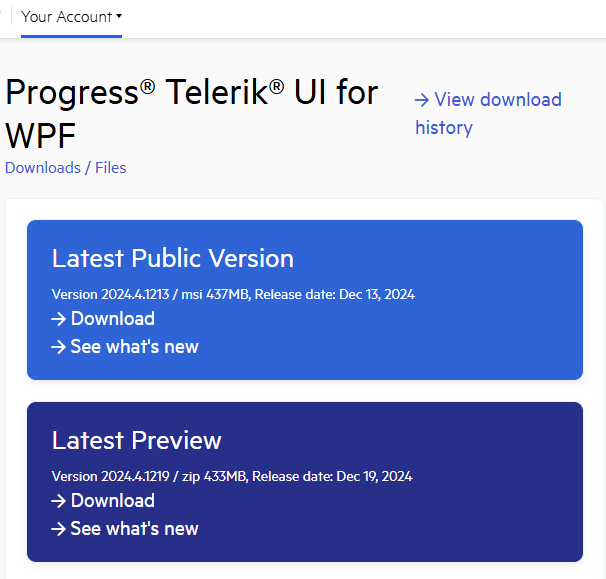Click the Latest Public Version heading
The height and width of the screenshot is (579, 606).
click(x=173, y=259)
